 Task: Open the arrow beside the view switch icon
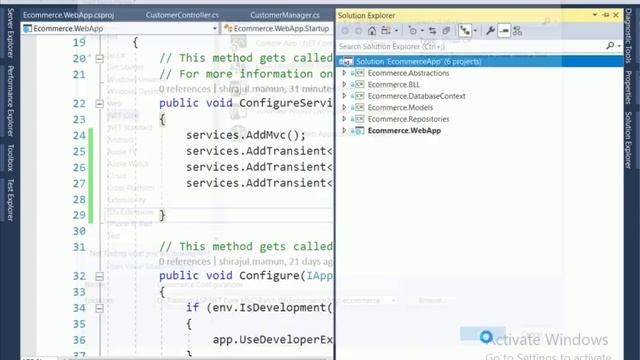(x=396, y=31)
